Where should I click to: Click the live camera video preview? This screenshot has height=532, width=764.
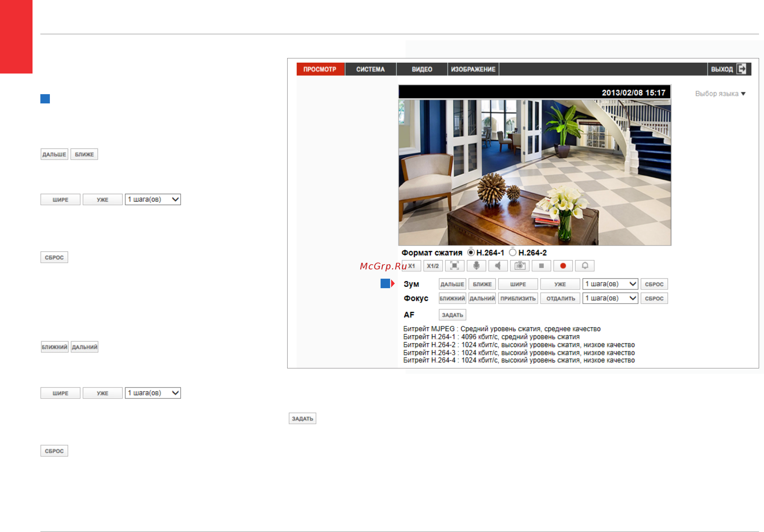coord(535,172)
